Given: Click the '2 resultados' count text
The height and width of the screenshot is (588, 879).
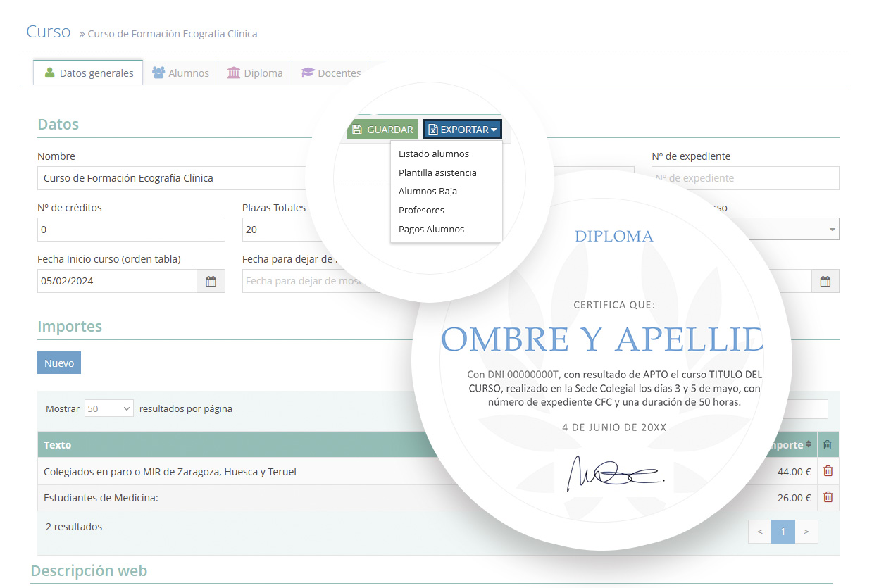Looking at the screenshot, I should (74, 527).
